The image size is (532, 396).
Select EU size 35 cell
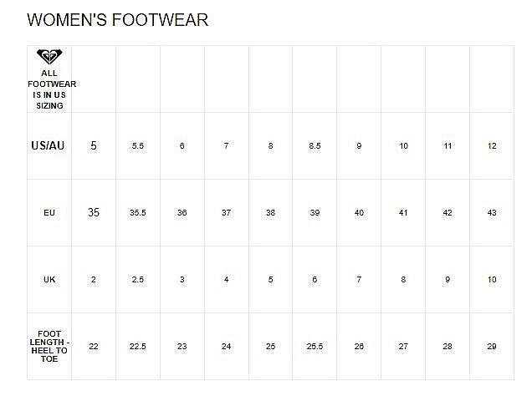94,212
